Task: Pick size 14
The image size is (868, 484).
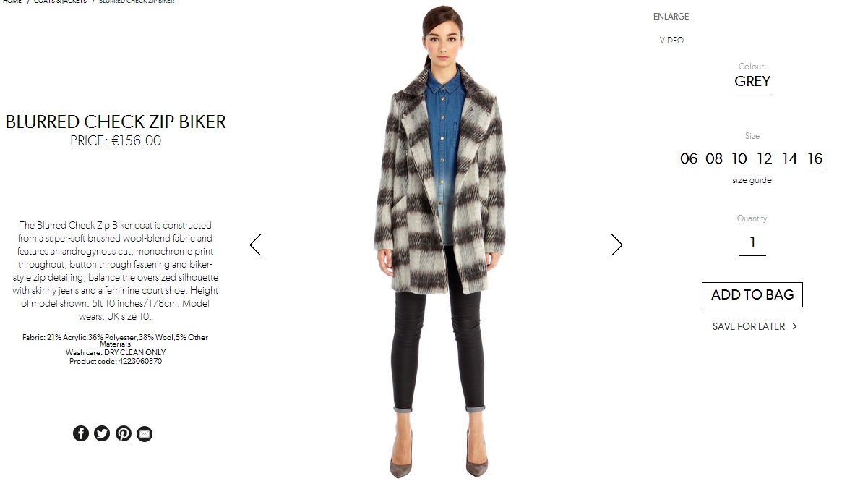Action: 789,158
